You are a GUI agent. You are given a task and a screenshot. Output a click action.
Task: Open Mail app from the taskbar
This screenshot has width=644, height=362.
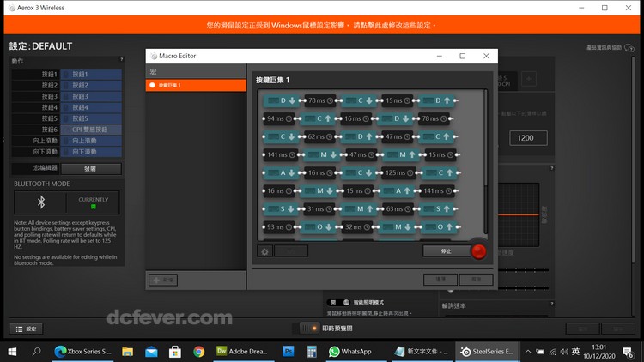(151, 352)
